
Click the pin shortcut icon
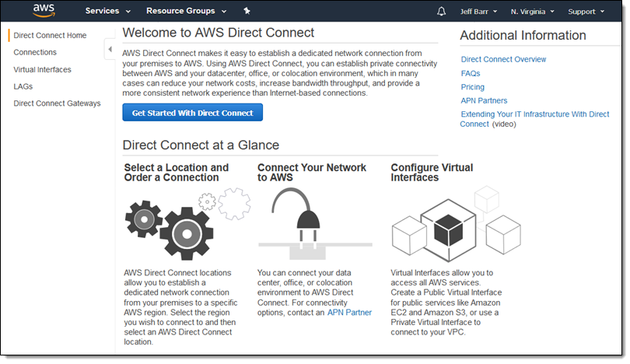[x=247, y=11]
